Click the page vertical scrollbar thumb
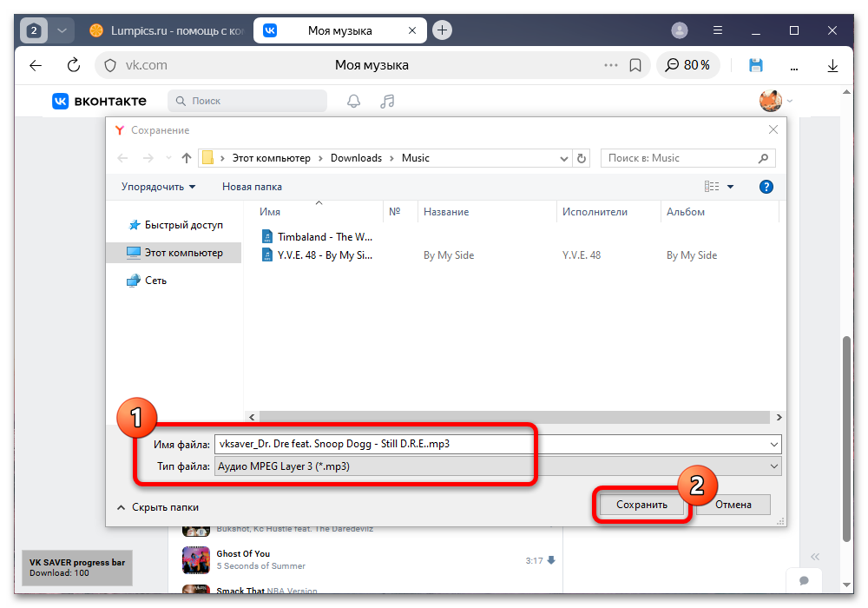This screenshot has height=608, width=868. [845, 439]
